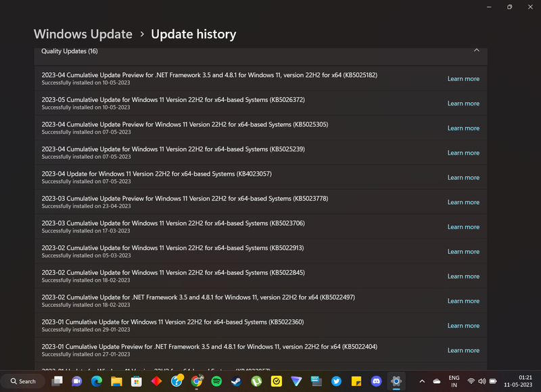
Task: Select the 2023-05 Cumulative Update KB5026372 title
Action: coord(173,100)
